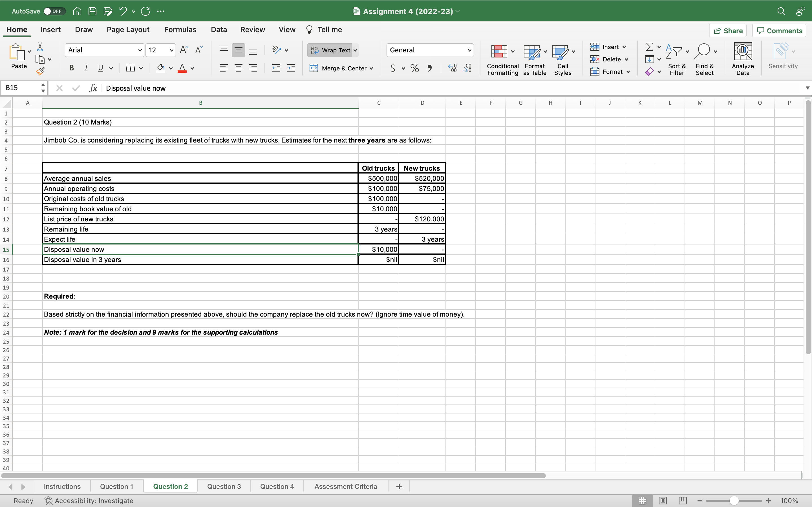Image resolution: width=812 pixels, height=507 pixels.
Task: Click the Share button
Action: click(728, 30)
